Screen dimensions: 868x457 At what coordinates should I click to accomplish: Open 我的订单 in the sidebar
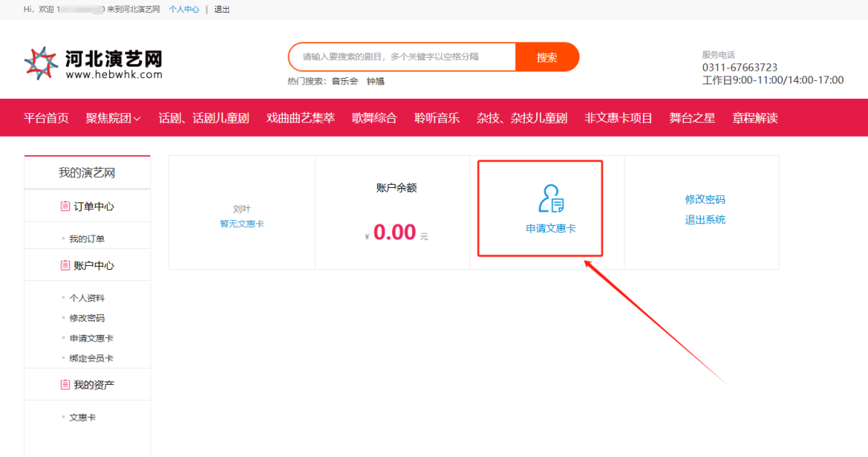point(87,239)
